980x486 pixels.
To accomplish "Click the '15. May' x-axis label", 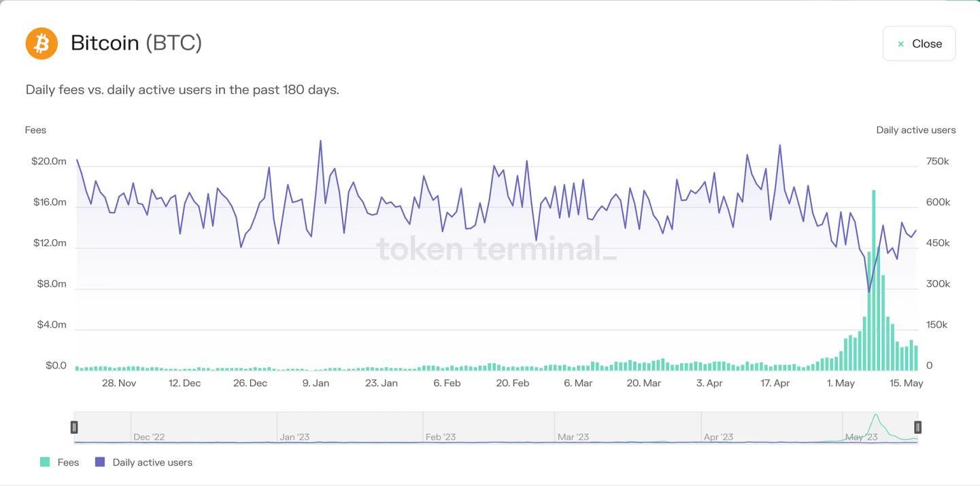I will tap(907, 383).
